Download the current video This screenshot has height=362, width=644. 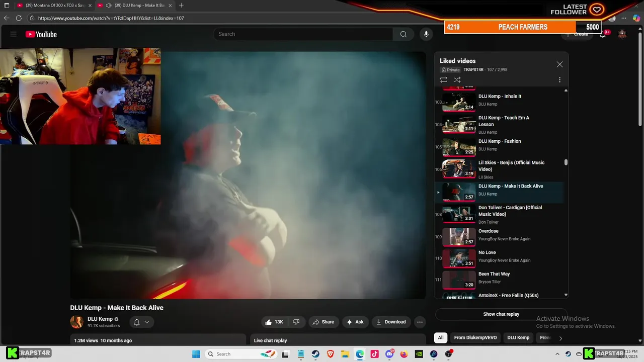tap(391, 322)
